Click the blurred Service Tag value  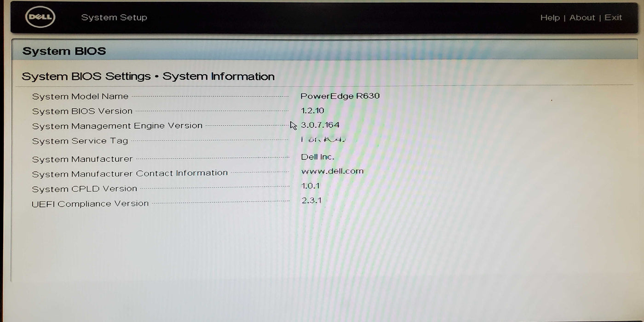point(323,139)
